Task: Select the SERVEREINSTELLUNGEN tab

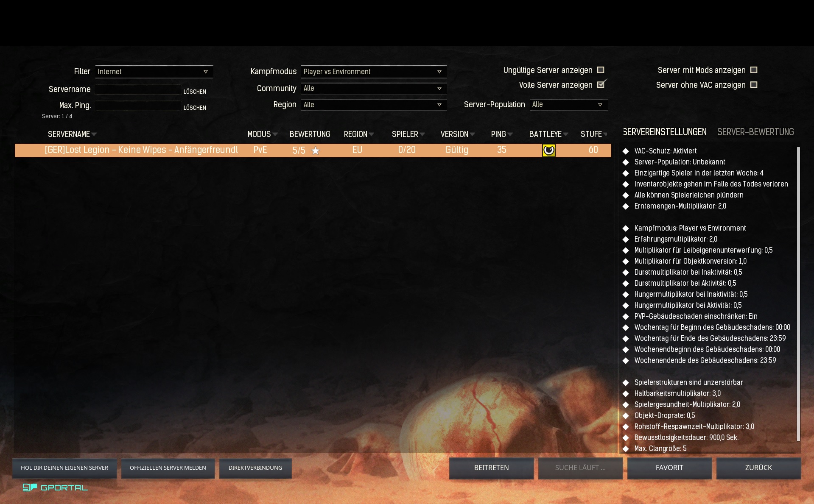Action: pos(664,132)
